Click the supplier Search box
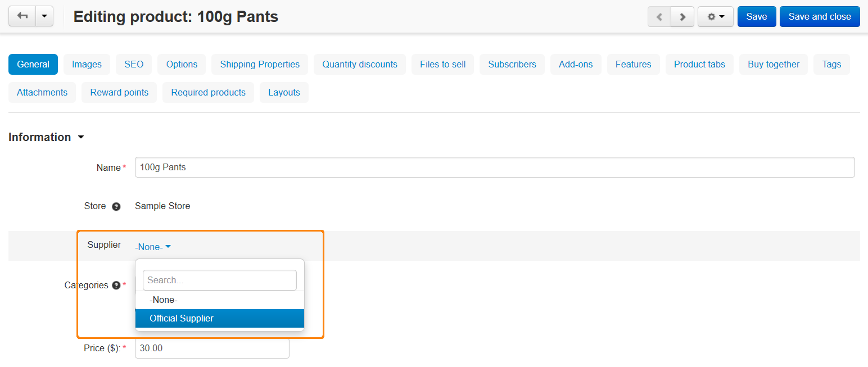This screenshot has width=868, height=367. coord(220,280)
